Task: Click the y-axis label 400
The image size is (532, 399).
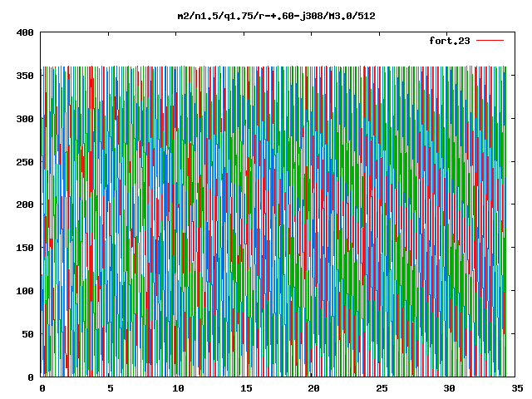Action: [x=25, y=32]
